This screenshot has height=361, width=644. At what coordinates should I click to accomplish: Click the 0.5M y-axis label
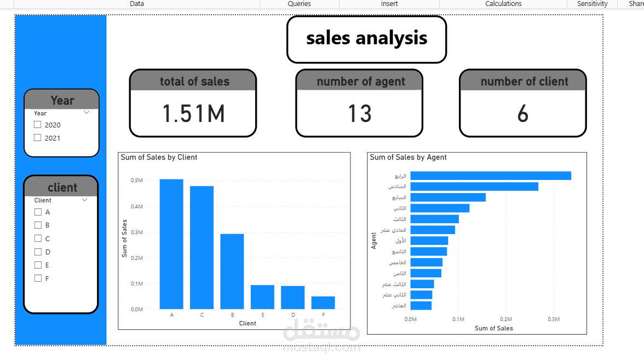(137, 180)
